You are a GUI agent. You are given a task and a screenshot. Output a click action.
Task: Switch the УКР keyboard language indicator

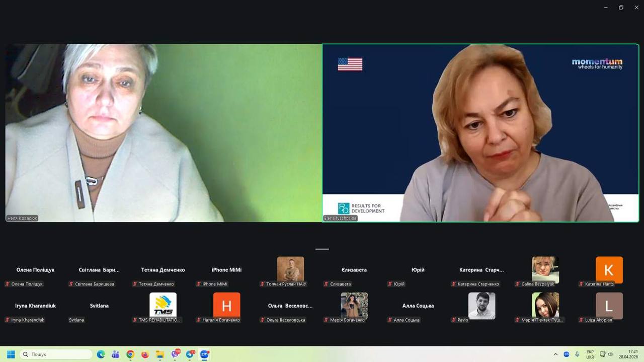pyautogui.click(x=590, y=354)
